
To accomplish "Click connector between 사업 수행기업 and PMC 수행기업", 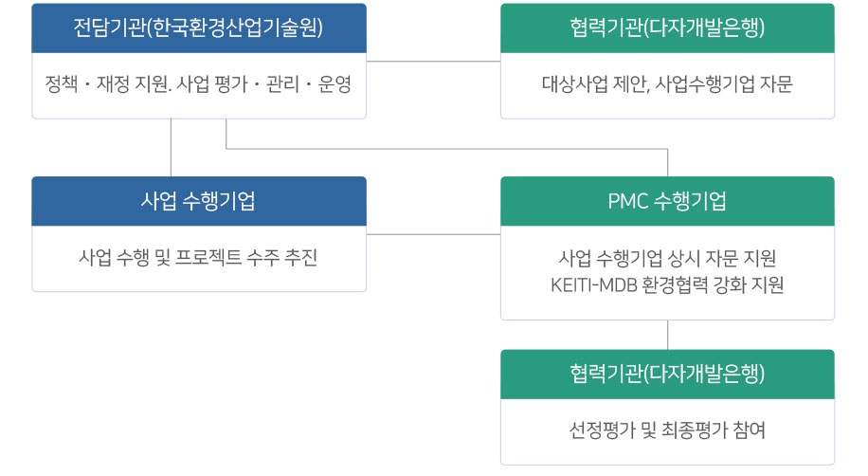I will (x=433, y=234).
